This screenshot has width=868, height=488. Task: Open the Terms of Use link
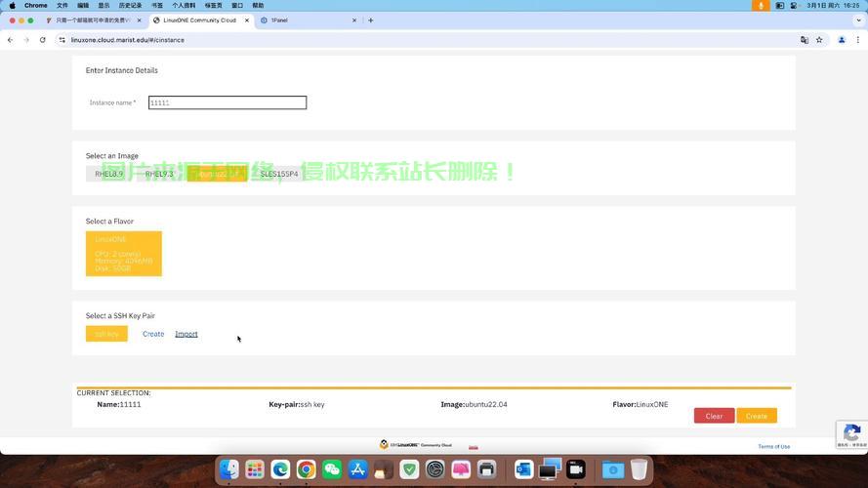pos(774,446)
